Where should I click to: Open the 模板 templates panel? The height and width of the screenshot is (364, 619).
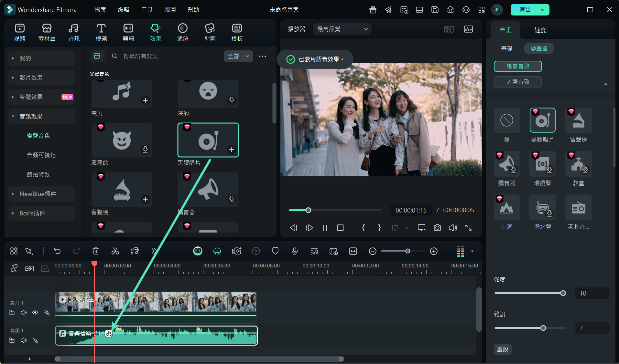[x=237, y=33]
